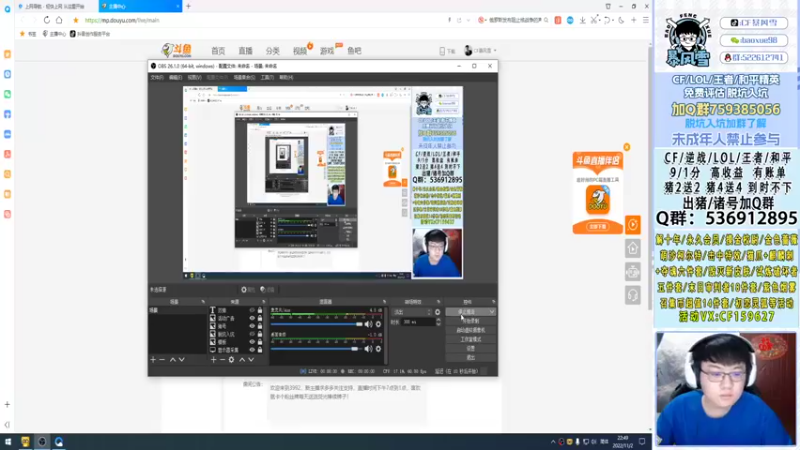Click the robot icon on the Douyu side toolbar
This screenshot has height=450, width=800.
click(633, 272)
